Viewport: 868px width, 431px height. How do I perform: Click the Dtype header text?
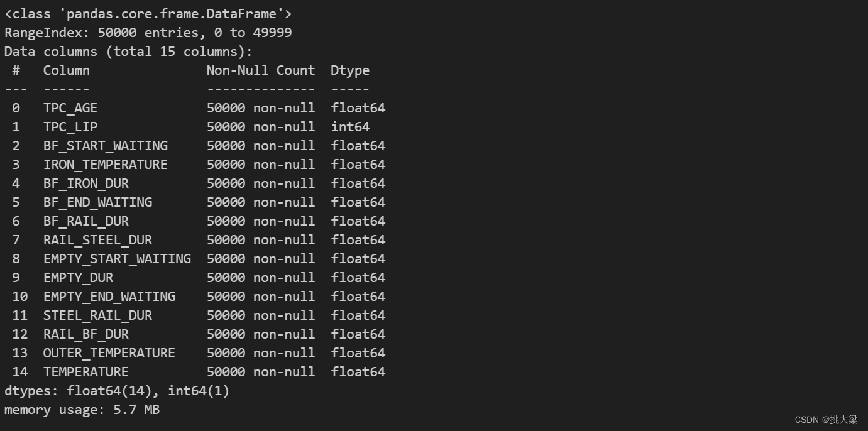(350, 70)
